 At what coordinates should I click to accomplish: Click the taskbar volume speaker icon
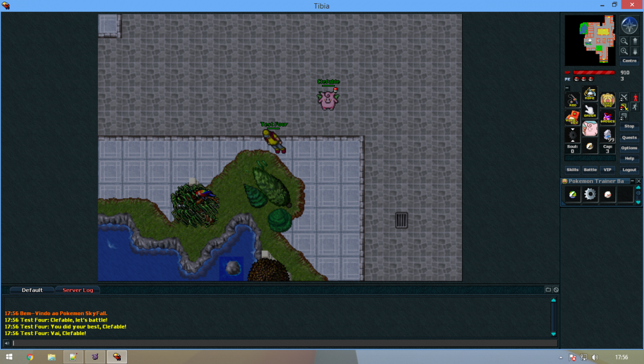tap(595, 357)
